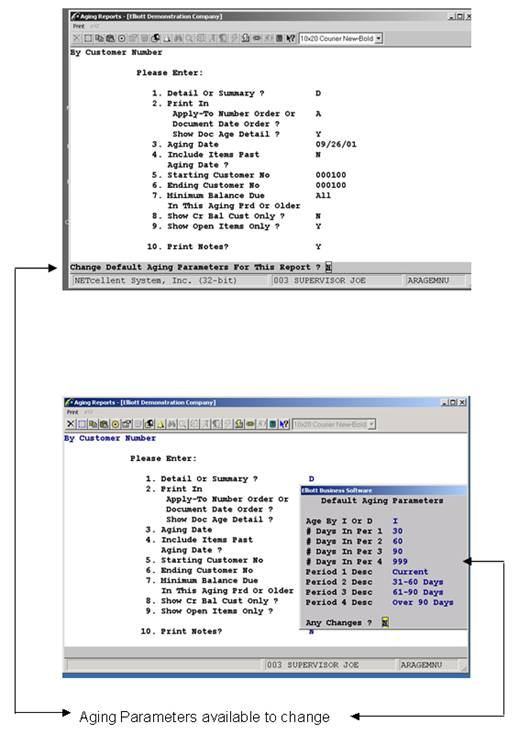Image resolution: width=519 pixels, height=734 pixels.
Task: Click the yellow circular target icon in lower toolbar
Action: click(115, 424)
